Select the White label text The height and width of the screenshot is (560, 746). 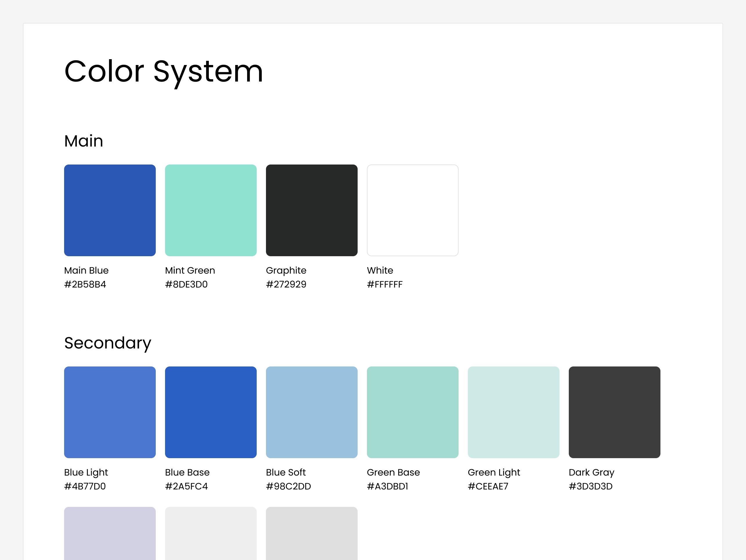pyautogui.click(x=380, y=270)
